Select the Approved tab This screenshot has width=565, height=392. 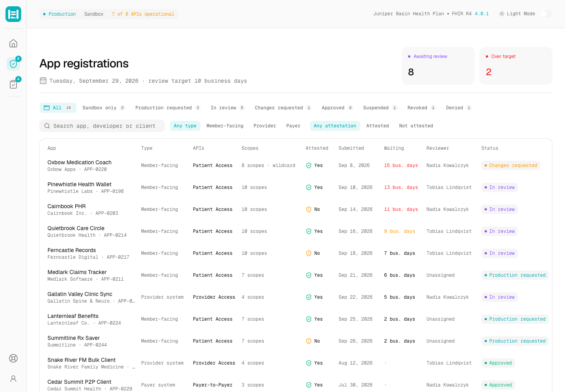(x=337, y=108)
